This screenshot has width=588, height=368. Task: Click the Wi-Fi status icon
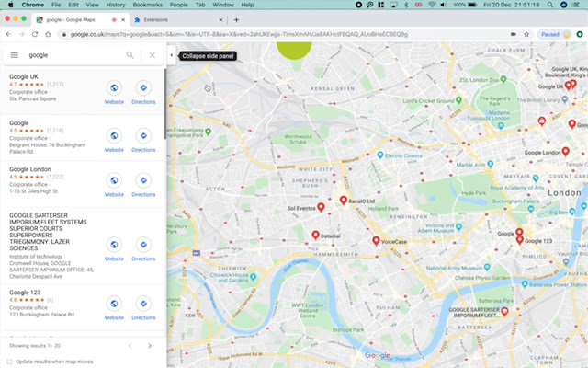(x=432, y=5)
